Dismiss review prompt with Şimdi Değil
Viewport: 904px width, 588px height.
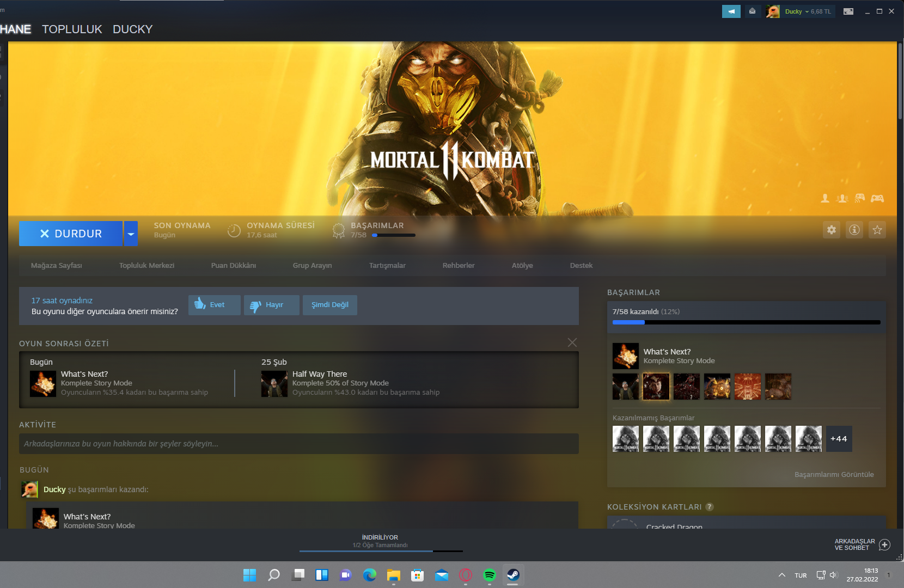click(x=330, y=305)
